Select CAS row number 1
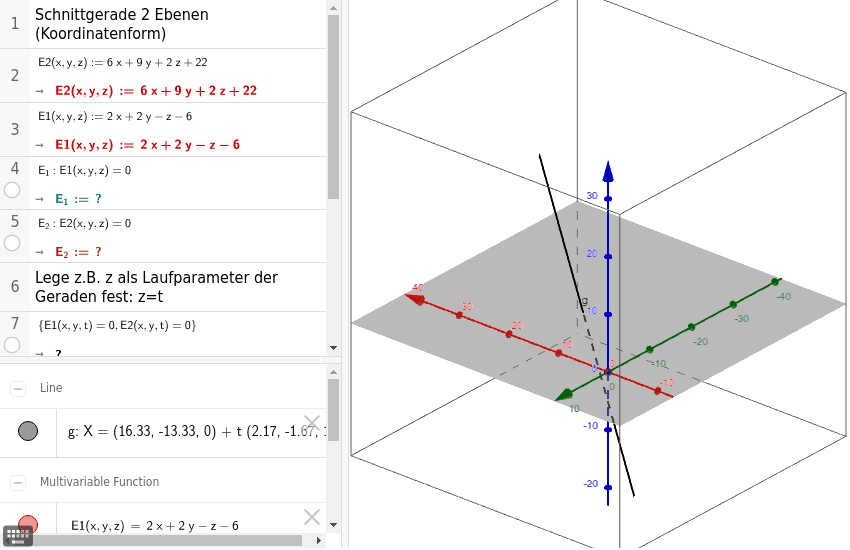 click(15, 24)
